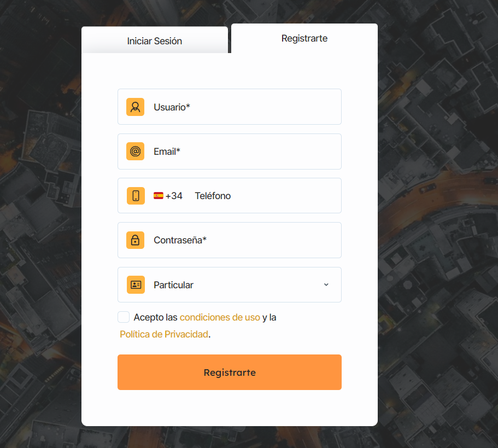Click the mobile phone icon
This screenshot has width=498, height=448.
(x=136, y=196)
